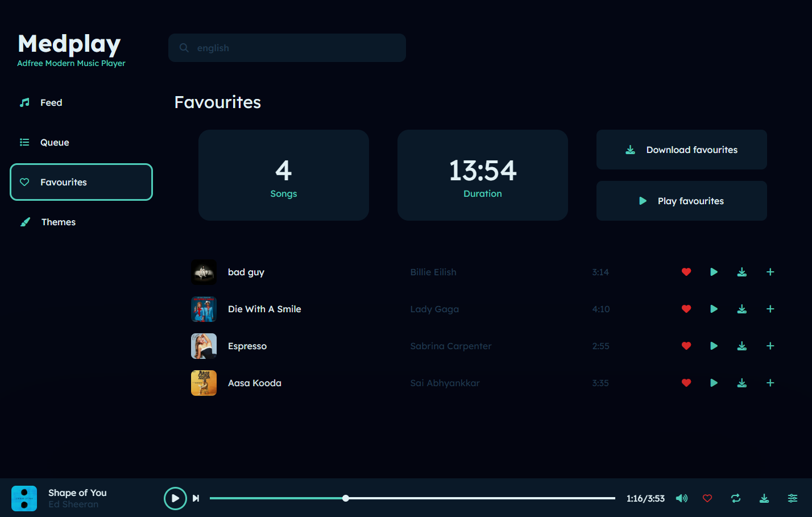The height and width of the screenshot is (517, 812).
Task: Remove Espresso from favourites
Action: pyautogui.click(x=686, y=346)
